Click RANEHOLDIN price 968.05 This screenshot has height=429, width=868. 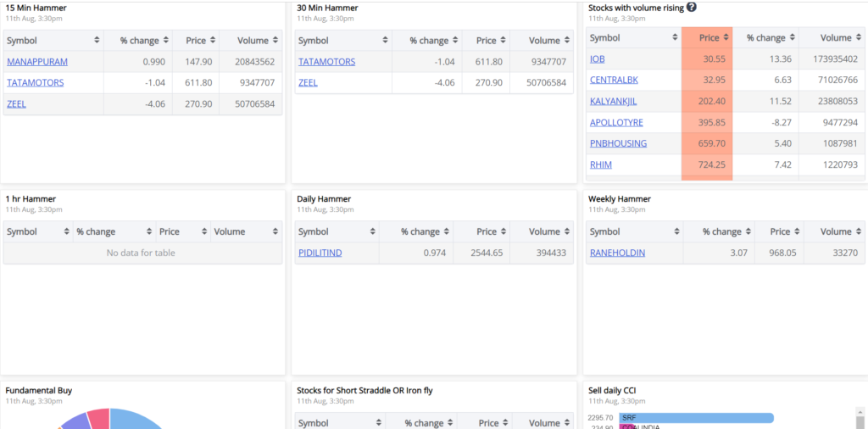[782, 253]
